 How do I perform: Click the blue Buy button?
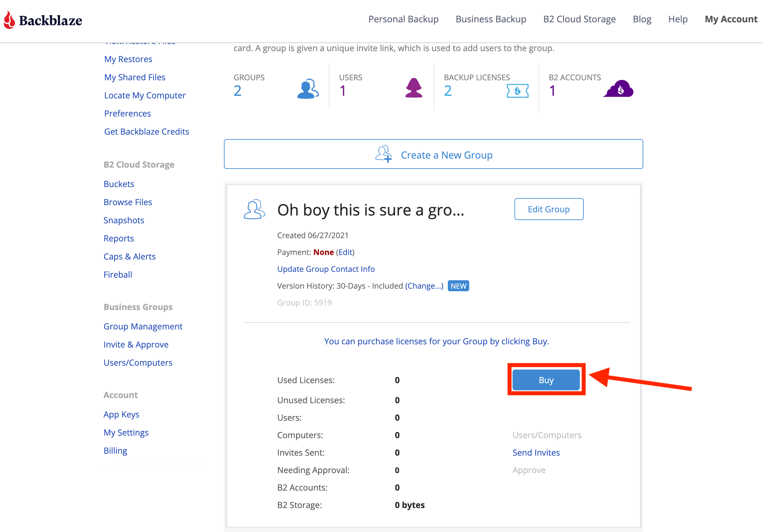pyautogui.click(x=546, y=380)
